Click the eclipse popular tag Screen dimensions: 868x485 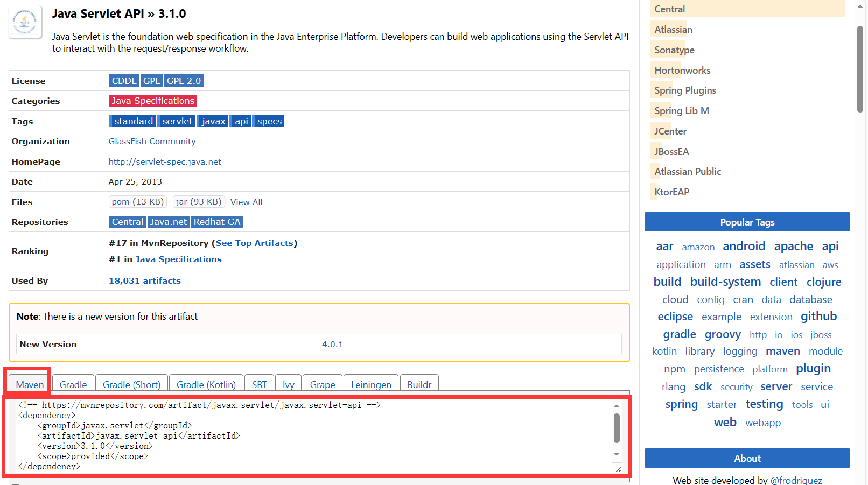pos(675,317)
